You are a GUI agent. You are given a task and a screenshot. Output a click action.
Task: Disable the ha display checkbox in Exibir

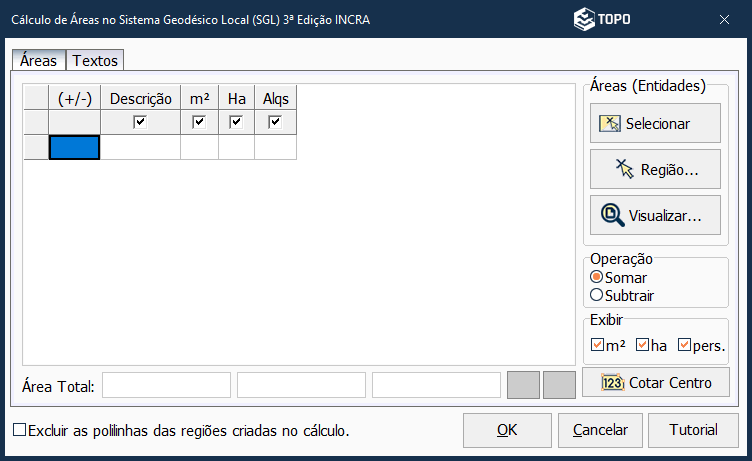pos(643,346)
